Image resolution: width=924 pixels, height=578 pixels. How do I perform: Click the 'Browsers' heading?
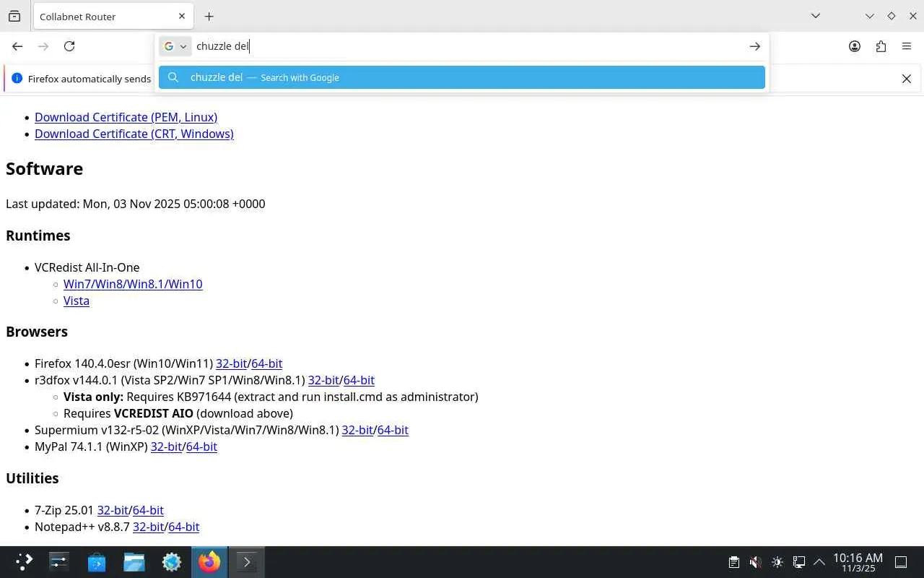tap(37, 332)
